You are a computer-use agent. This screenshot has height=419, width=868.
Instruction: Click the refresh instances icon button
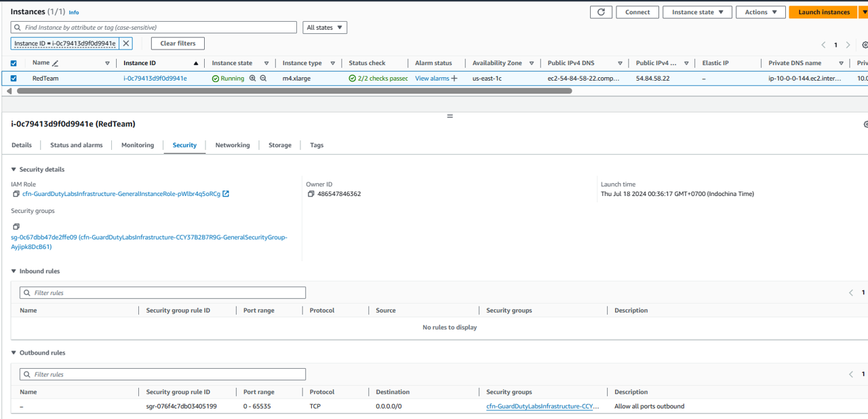(x=601, y=12)
